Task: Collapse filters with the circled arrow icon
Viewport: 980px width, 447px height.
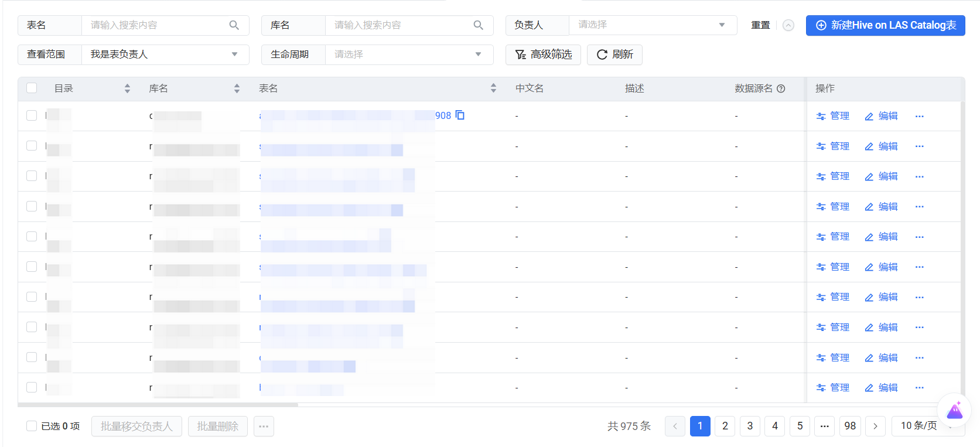Action: point(788,25)
